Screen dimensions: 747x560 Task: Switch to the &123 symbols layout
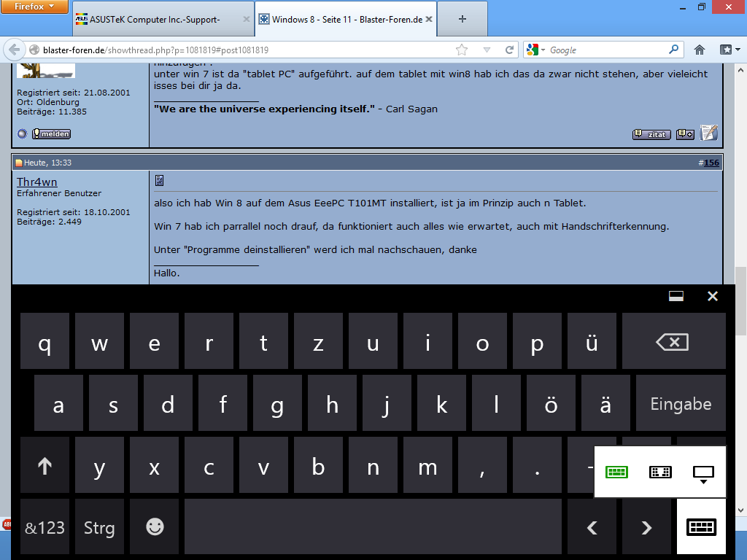click(x=44, y=527)
